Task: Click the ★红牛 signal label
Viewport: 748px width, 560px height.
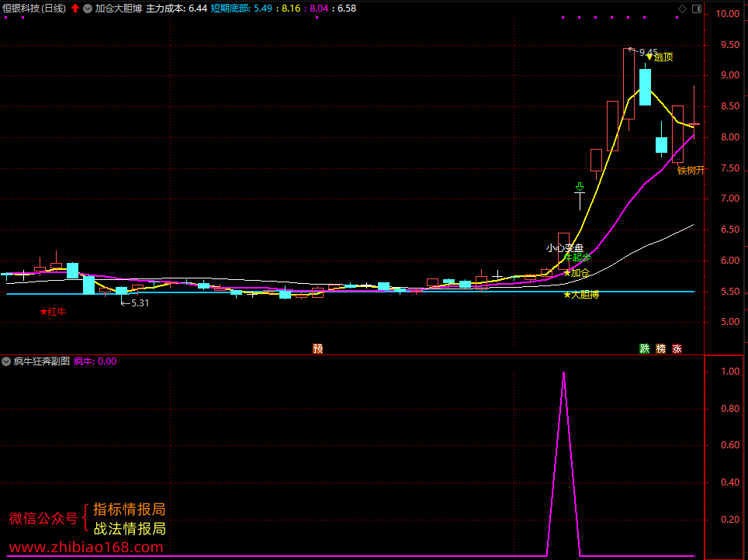Action: [53, 312]
